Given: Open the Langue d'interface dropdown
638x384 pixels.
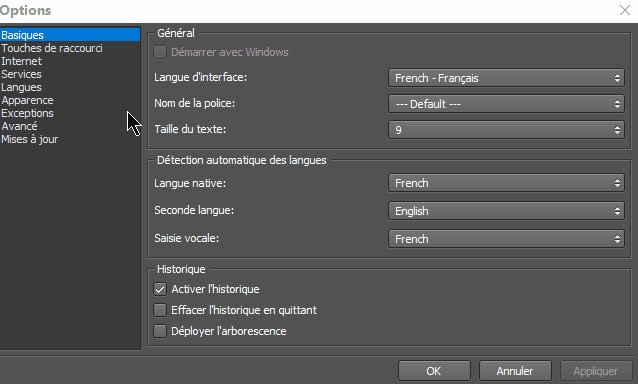Looking at the screenshot, I should (x=506, y=78).
